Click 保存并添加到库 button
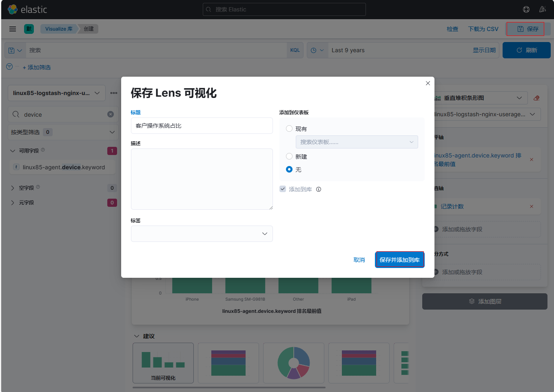This screenshot has height=392, width=554. (x=399, y=260)
